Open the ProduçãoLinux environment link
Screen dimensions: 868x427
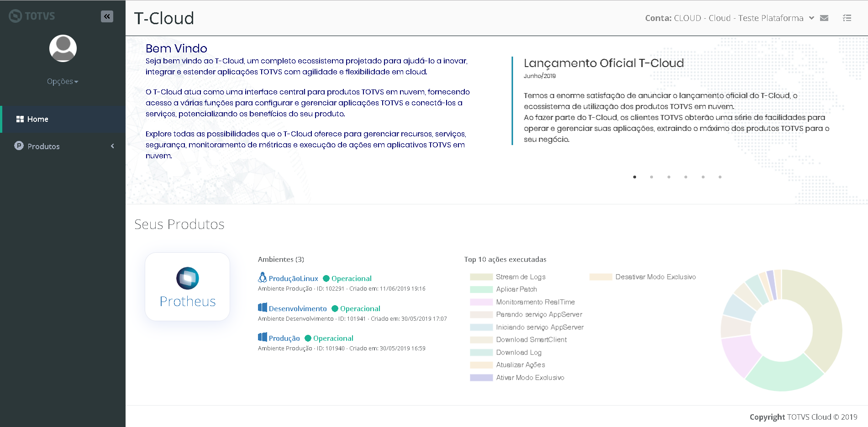(x=293, y=279)
